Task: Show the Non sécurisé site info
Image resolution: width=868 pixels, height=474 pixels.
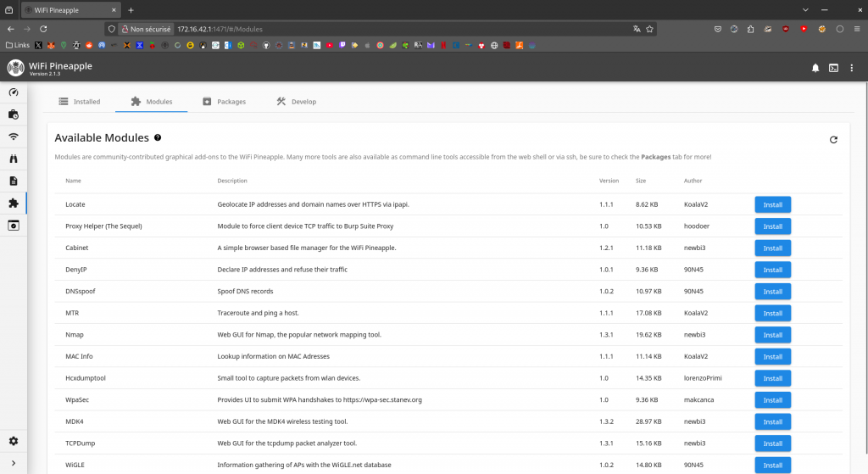Action: (146, 29)
